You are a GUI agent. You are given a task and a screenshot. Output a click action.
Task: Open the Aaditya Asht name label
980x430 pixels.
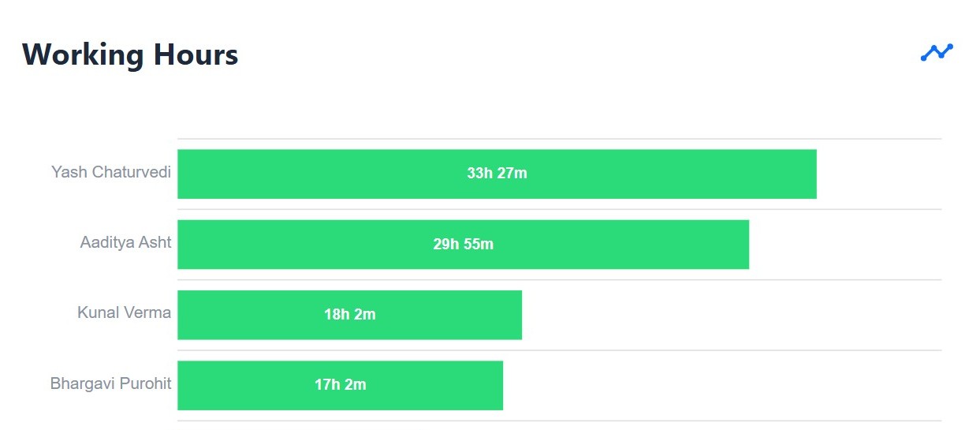point(125,242)
